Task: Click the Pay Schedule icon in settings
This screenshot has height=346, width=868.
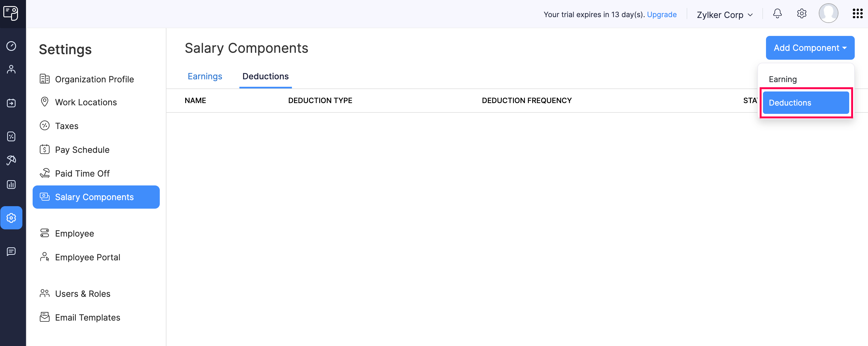Action: coord(44,149)
